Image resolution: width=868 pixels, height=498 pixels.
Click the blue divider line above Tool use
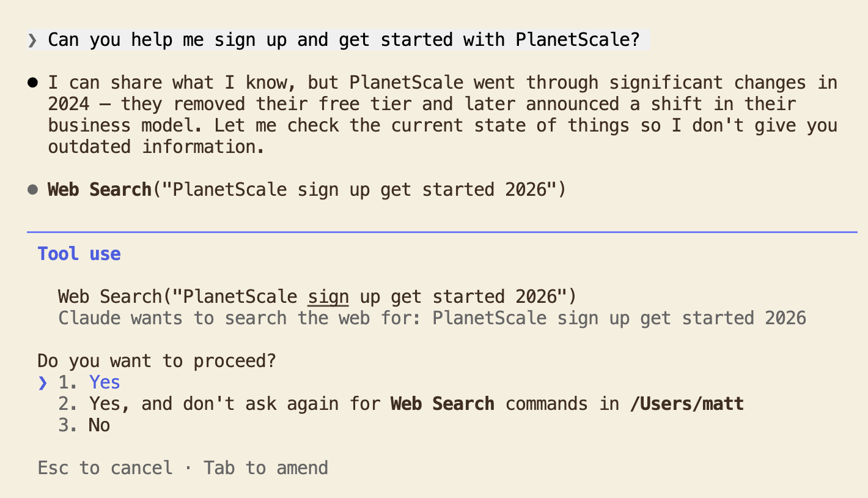pos(441,232)
